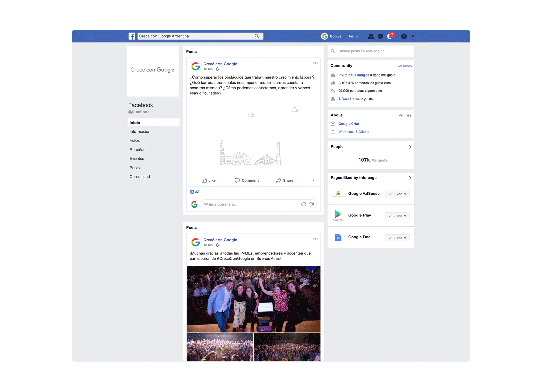The height and width of the screenshot is (392, 542).
Task: Open Posts in the left sidebar
Action: (134, 168)
